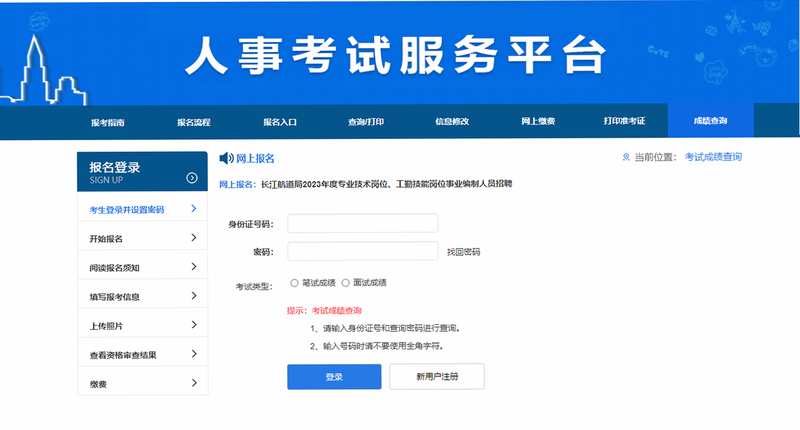The width and height of the screenshot is (800, 430).
Task: Click the 找回密码 link
Action: [463, 252]
